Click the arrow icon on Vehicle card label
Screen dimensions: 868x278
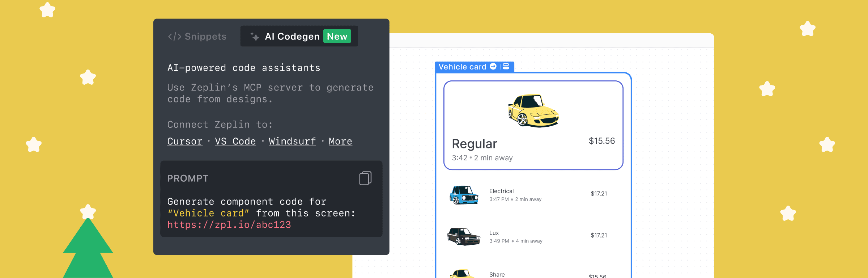coord(493,66)
